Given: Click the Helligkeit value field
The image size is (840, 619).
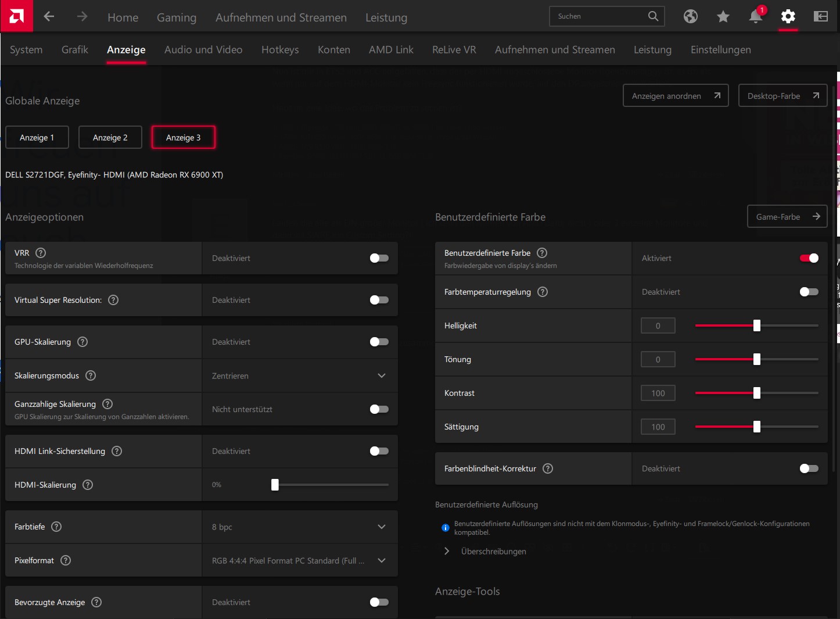Looking at the screenshot, I should coord(658,325).
